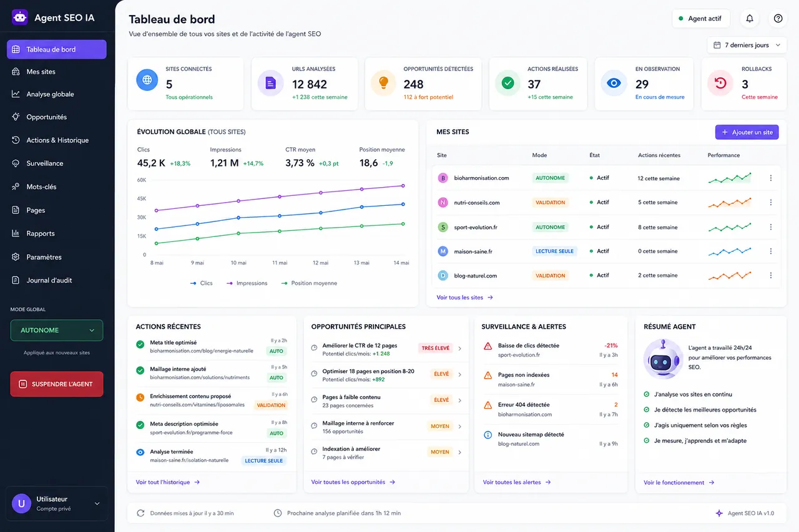Click the document icon on URLs analysées card

[x=270, y=82]
